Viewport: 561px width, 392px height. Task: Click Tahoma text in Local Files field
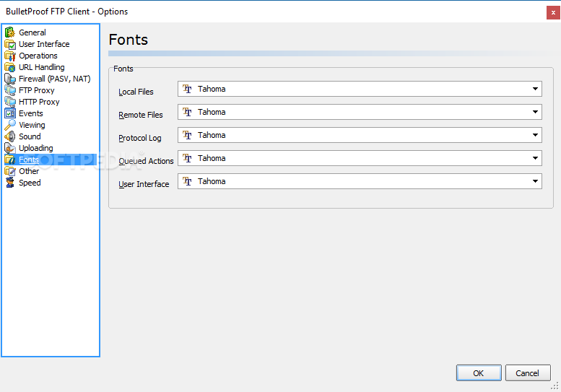pos(212,89)
